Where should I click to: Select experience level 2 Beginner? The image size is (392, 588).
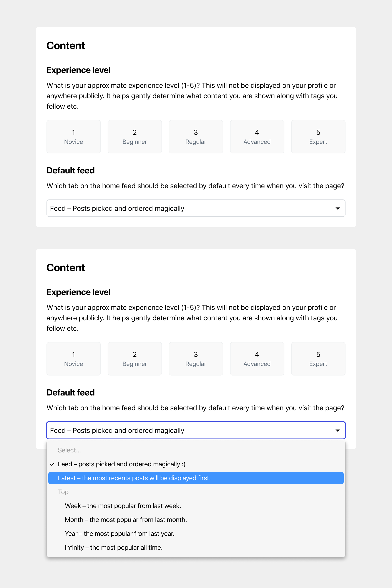coord(135,136)
